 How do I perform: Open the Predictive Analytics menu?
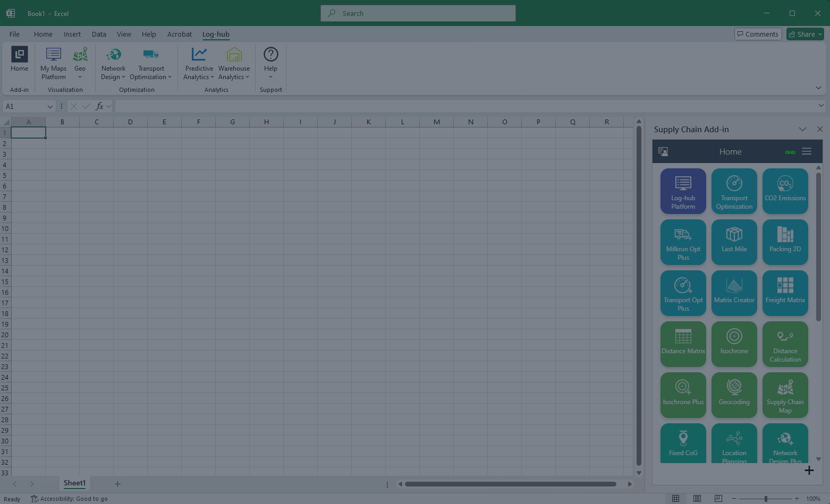[199, 64]
